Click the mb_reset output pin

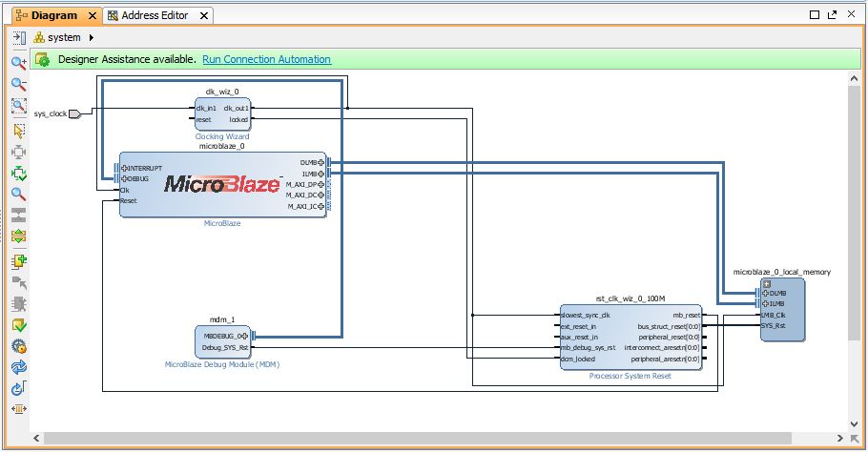tap(687, 316)
